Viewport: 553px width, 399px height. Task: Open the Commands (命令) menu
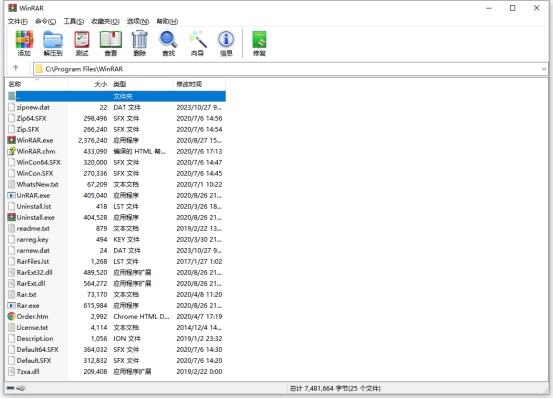coord(45,21)
